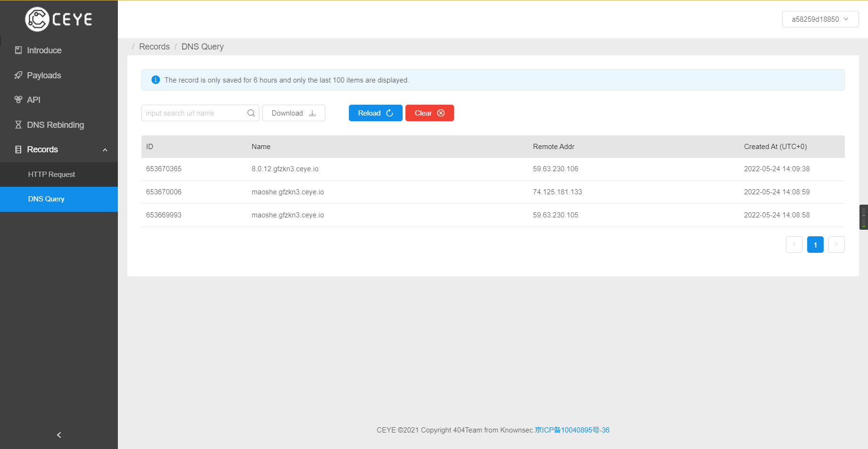
Task: Click the Name column header
Action: coord(261,147)
